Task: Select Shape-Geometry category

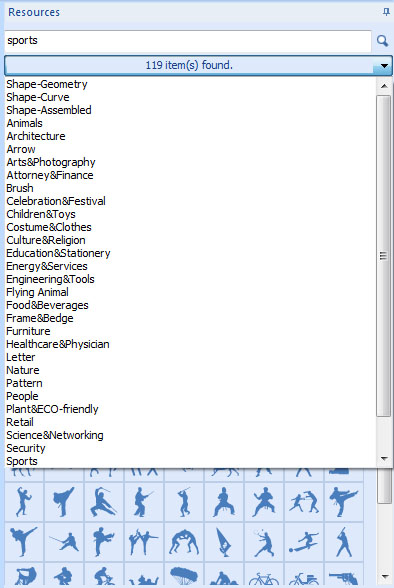Action: (x=47, y=84)
